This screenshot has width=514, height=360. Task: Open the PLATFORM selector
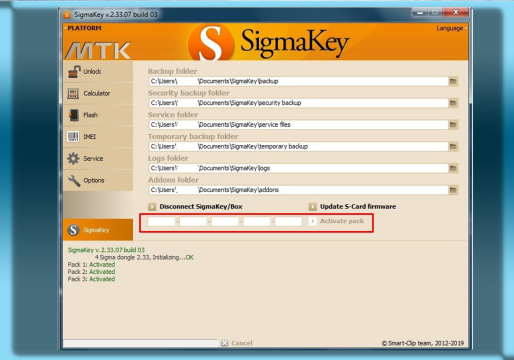click(83, 28)
